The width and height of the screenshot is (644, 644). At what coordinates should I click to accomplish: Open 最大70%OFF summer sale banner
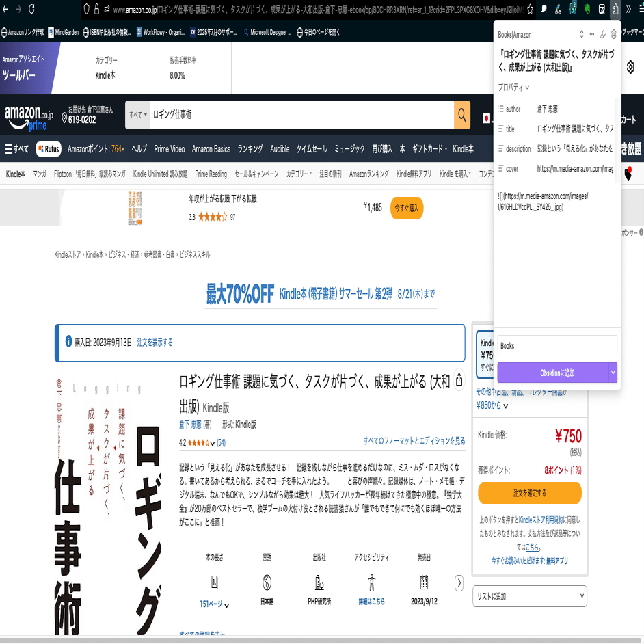pos(321,294)
